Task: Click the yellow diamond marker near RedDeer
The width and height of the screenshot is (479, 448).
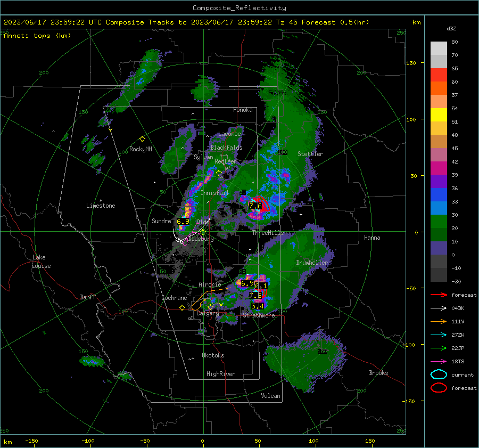Action: 219,173
